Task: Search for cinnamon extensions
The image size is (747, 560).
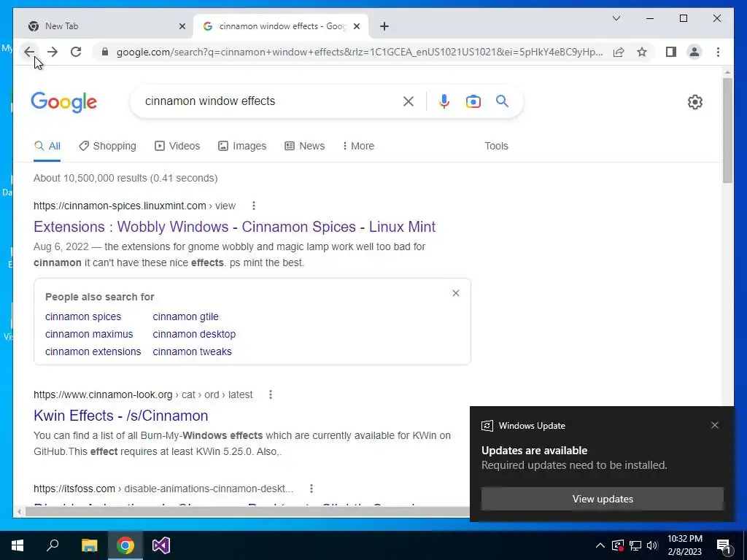Action: click(93, 352)
